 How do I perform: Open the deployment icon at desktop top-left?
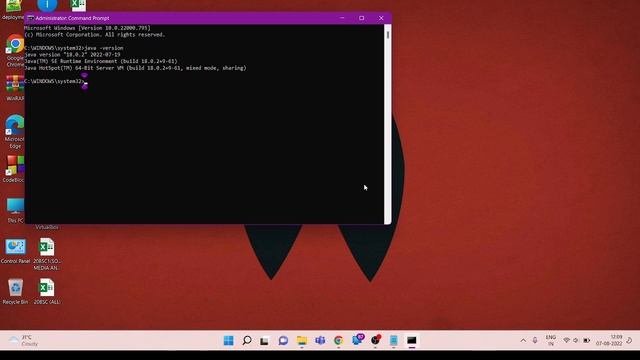point(13,10)
